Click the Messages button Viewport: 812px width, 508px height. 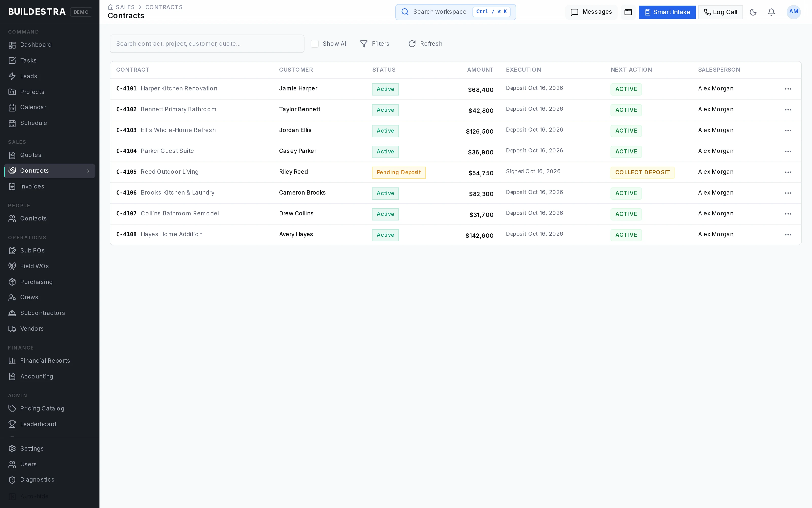tap(591, 12)
